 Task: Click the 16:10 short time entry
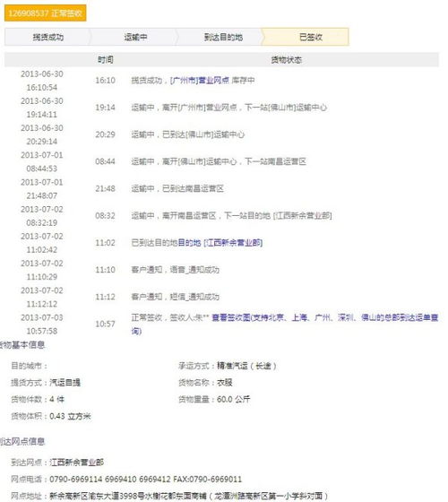click(x=106, y=81)
